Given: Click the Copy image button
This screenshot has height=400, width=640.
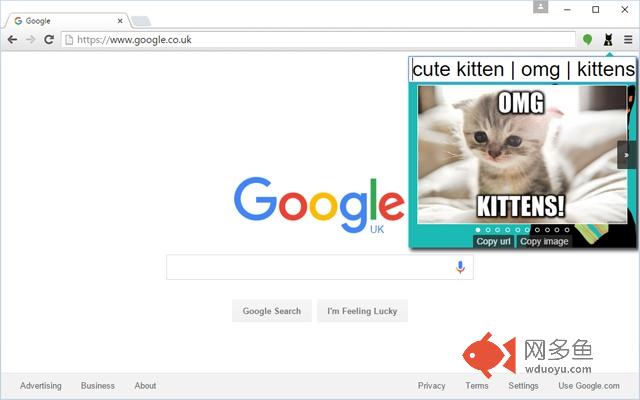Looking at the screenshot, I should (x=544, y=242).
